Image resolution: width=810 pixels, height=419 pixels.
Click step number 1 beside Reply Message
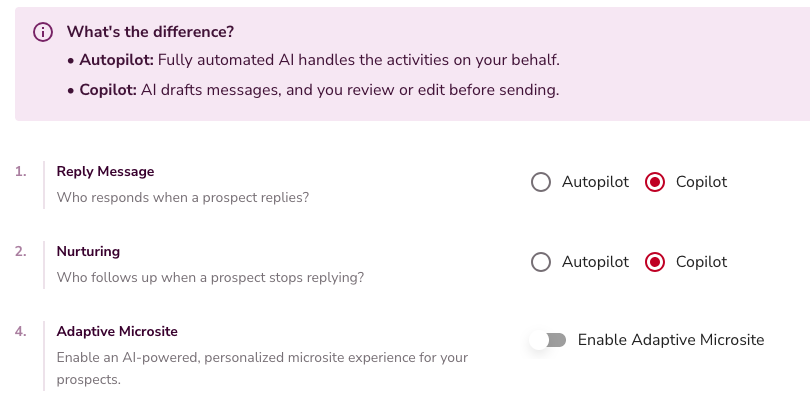(21, 171)
